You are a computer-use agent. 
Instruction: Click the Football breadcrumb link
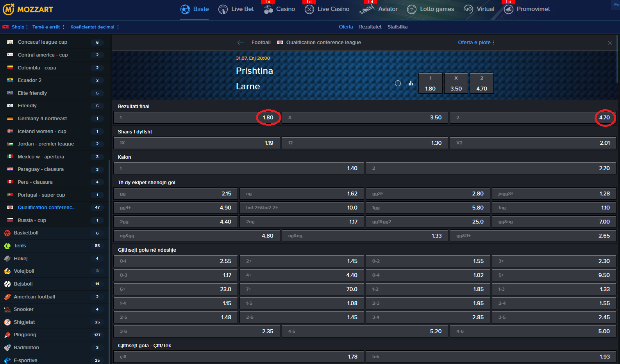coord(261,43)
